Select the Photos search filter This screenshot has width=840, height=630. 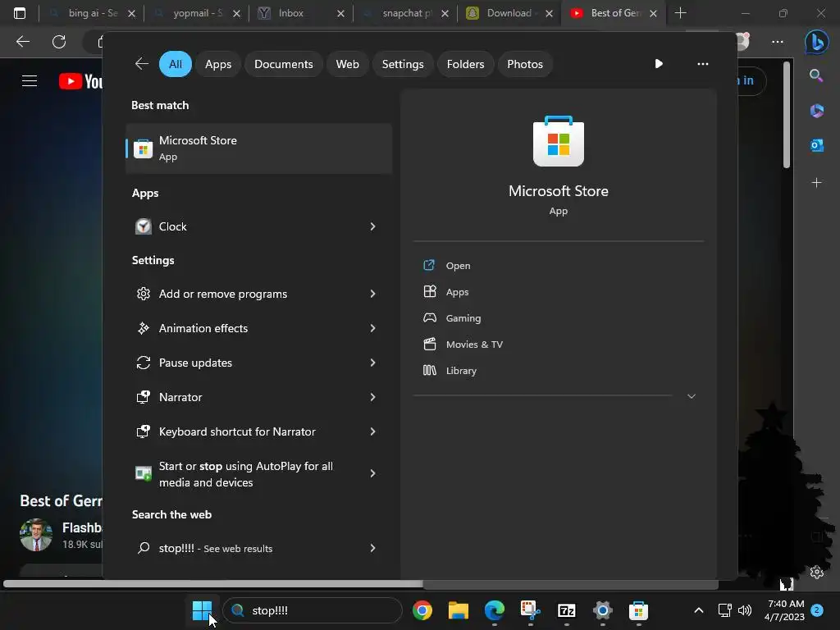point(524,64)
